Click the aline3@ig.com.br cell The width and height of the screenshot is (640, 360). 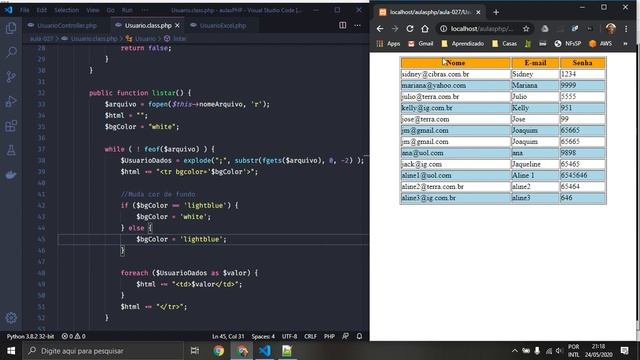[456, 198]
